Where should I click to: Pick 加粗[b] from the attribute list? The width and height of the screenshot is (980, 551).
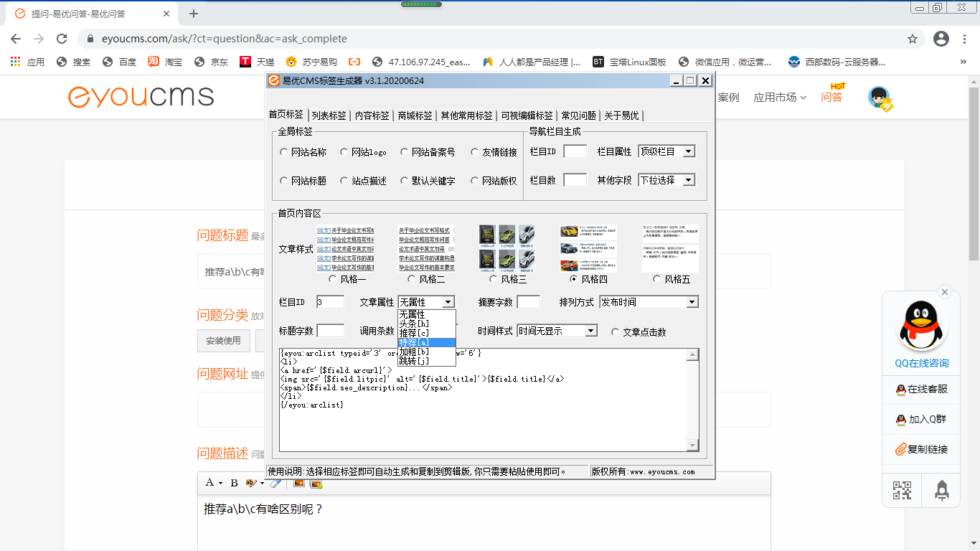pyautogui.click(x=427, y=352)
